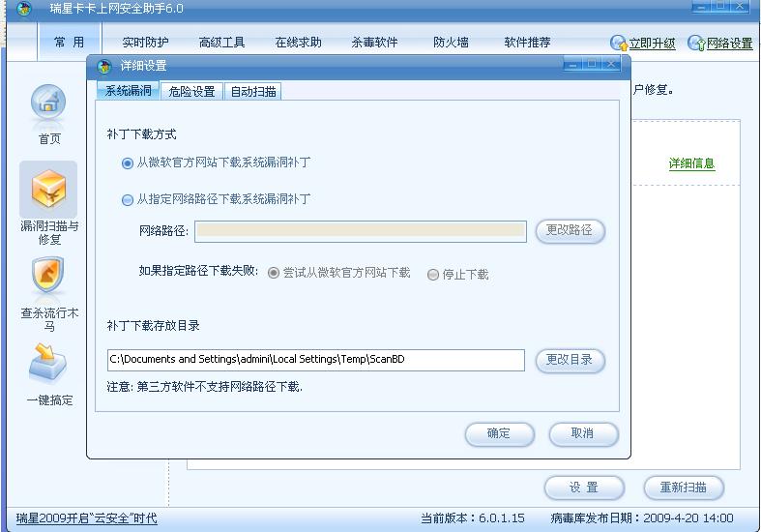
Task: Select the 漏洞扫描与修复 sidebar icon
Action: click(48, 190)
